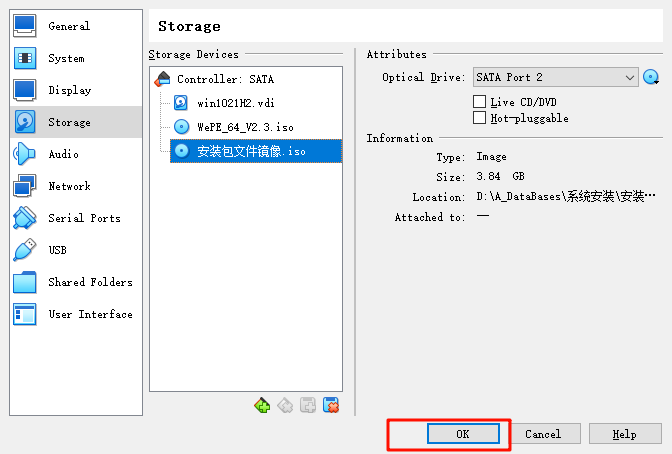Open Audio settings via speaker icon
Screen dimensions: 672x454
click(24, 154)
